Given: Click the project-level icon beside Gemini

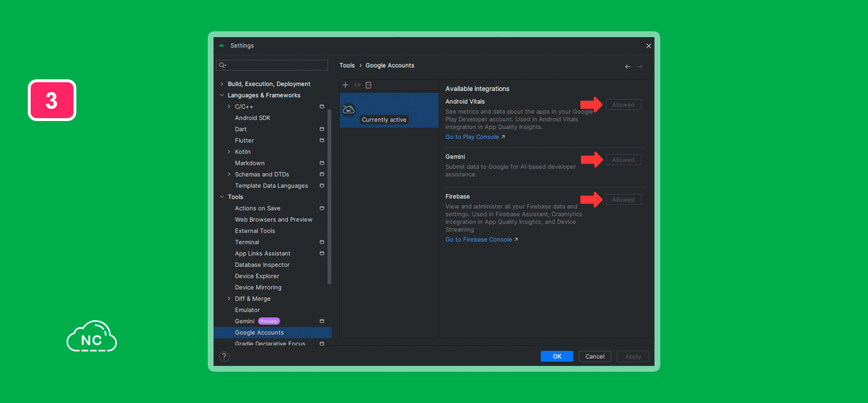Looking at the screenshot, I should (x=322, y=321).
